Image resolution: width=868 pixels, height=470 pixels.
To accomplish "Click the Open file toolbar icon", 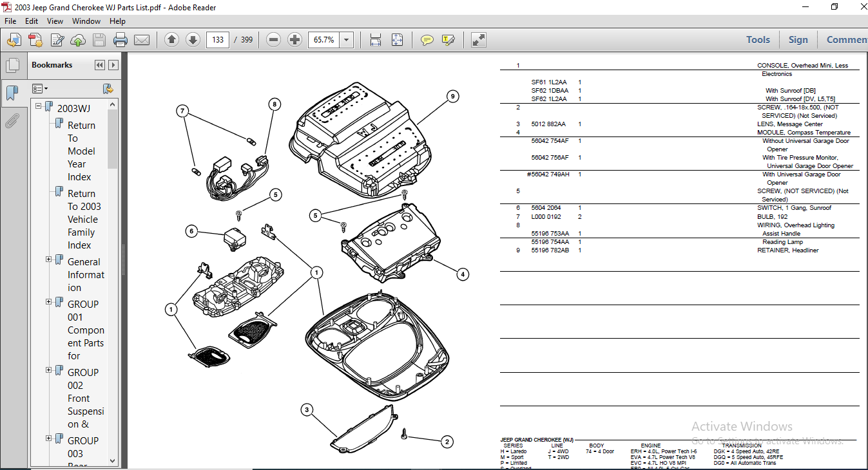I will coord(14,40).
